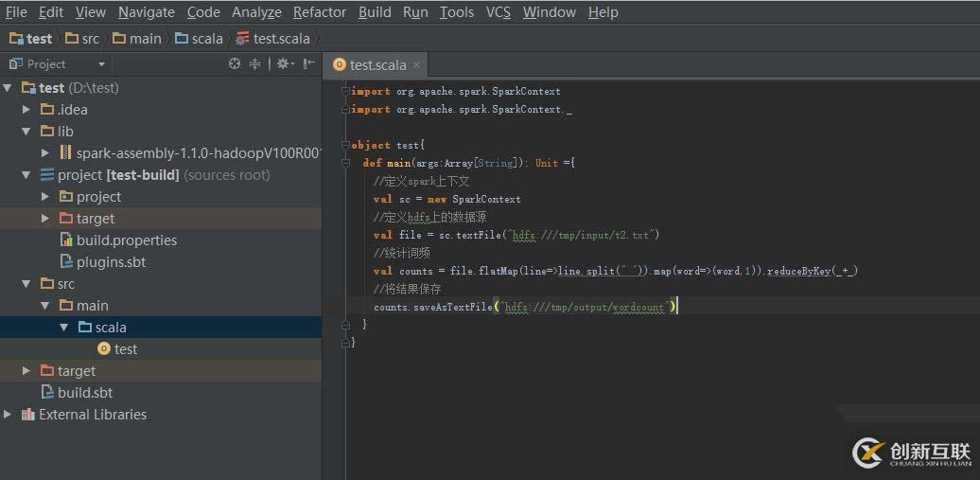Expand the spark-assembly jar arrow
Image resolution: width=980 pixels, height=480 pixels.
click(x=45, y=152)
